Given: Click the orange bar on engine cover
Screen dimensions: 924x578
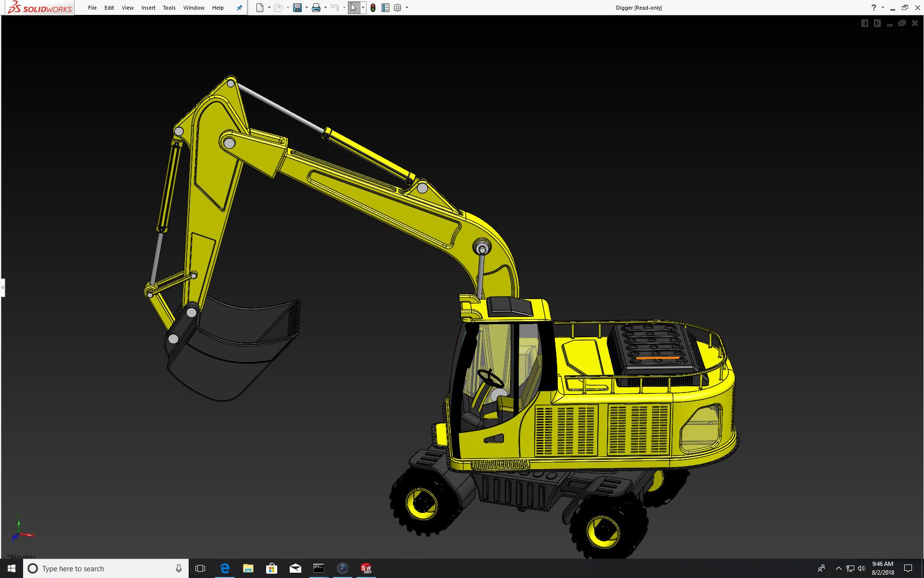Looking at the screenshot, I should point(657,358).
